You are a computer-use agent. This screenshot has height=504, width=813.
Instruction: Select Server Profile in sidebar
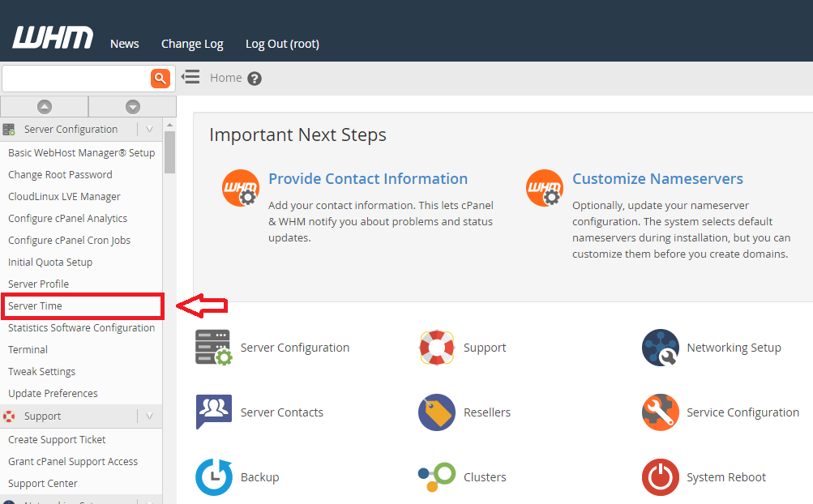click(x=38, y=284)
